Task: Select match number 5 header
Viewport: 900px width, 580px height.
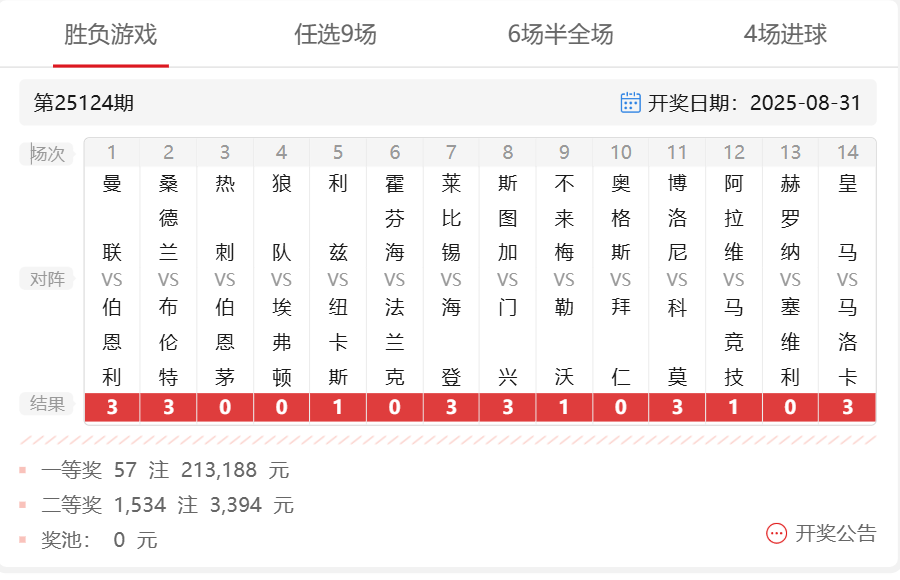Action: point(338,152)
